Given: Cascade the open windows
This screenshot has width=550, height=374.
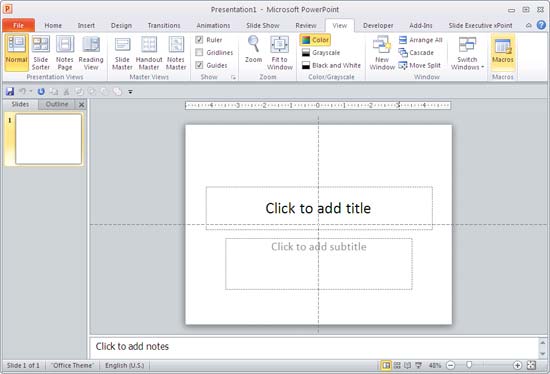Looking at the screenshot, I should pos(416,53).
